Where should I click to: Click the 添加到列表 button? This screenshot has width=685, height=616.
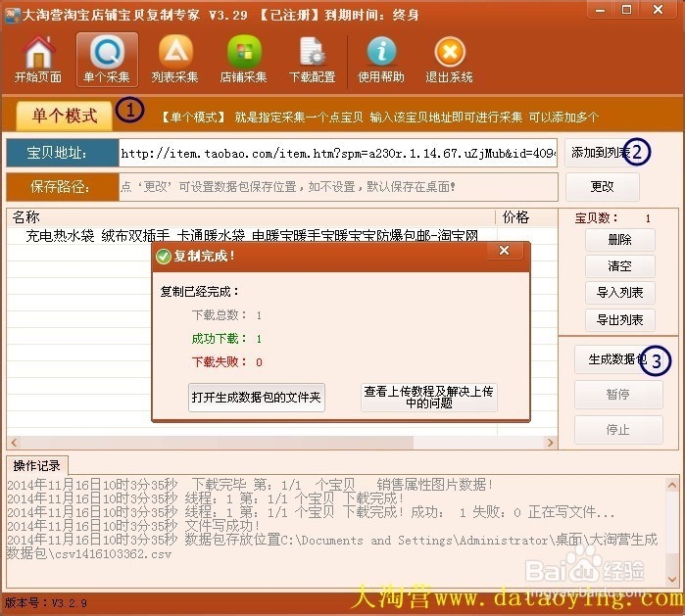(602, 153)
